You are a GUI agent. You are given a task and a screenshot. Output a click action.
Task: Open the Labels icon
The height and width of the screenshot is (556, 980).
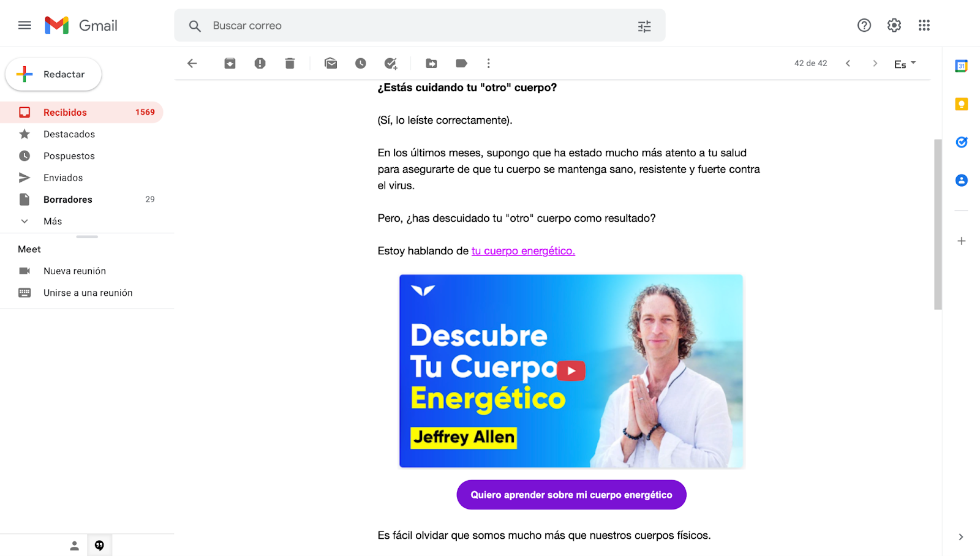[x=462, y=63]
